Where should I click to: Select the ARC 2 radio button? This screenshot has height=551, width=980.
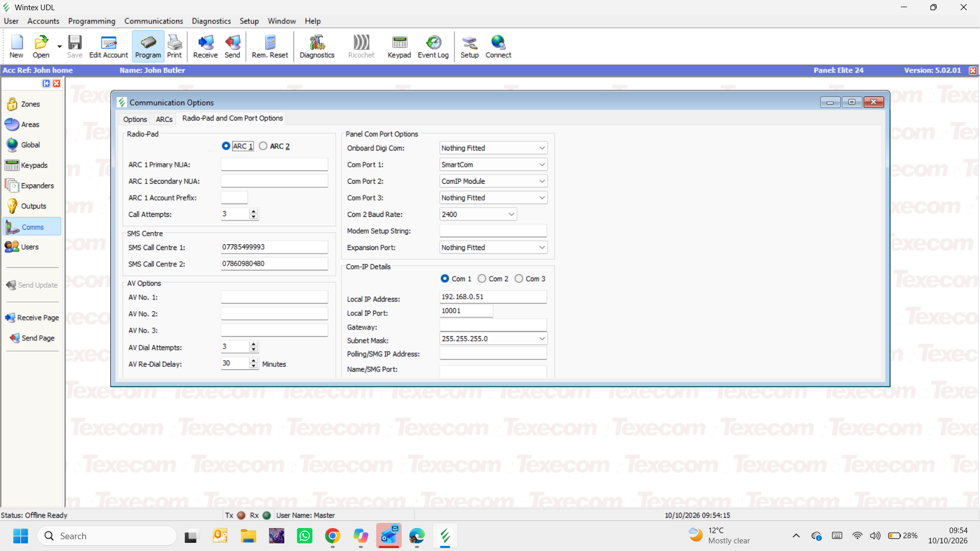263,146
